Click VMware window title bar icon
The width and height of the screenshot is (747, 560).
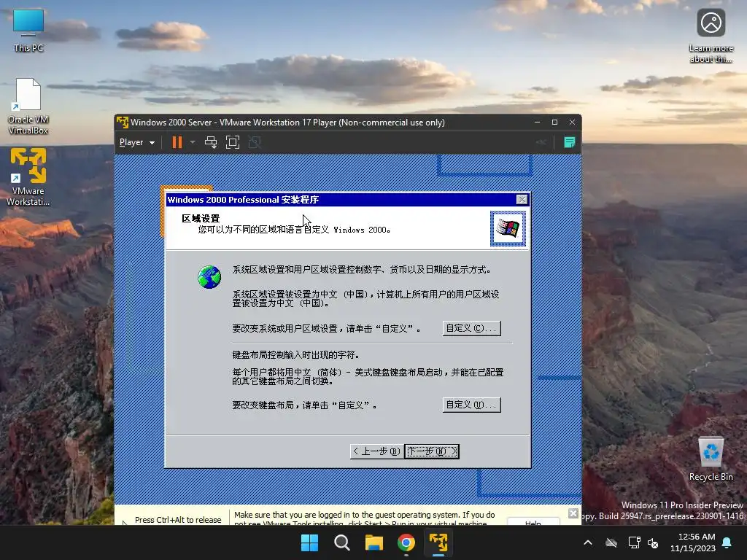(x=123, y=122)
